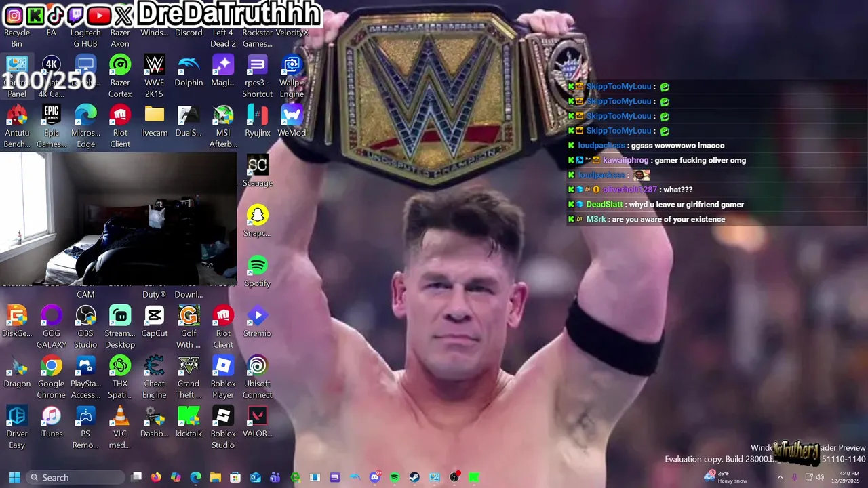Launch the Riot Client beside livecam folder
The image size is (868, 488).
click(120, 127)
